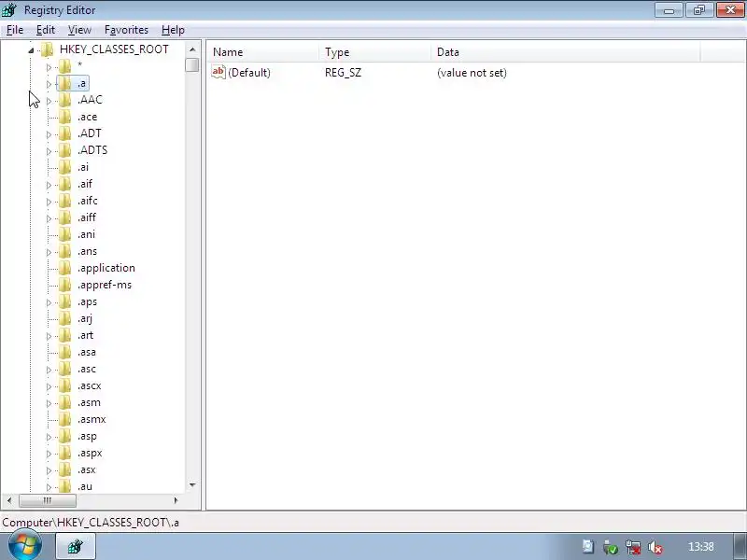Click tree vertical scrollbar up arrow
This screenshot has width=747, height=560.
click(192, 49)
